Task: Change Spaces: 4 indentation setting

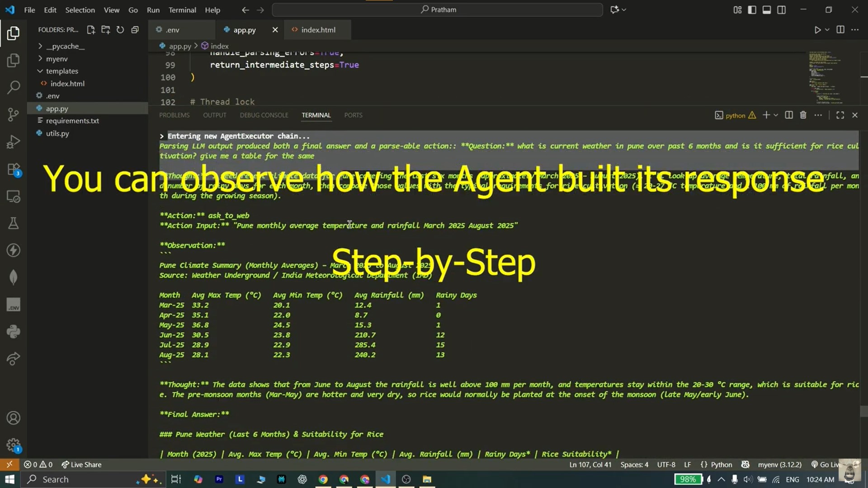Action: (634, 465)
